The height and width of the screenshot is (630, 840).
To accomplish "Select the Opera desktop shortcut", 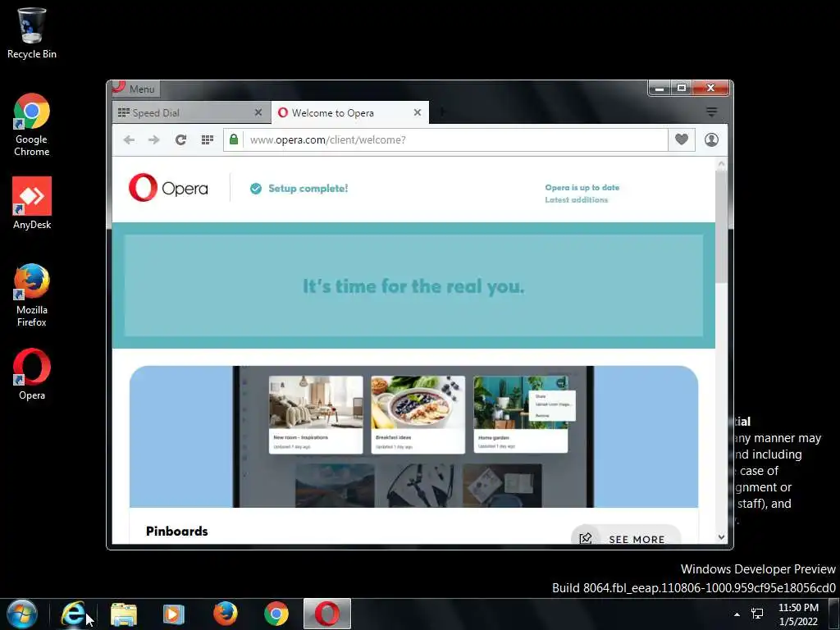I will (x=32, y=374).
